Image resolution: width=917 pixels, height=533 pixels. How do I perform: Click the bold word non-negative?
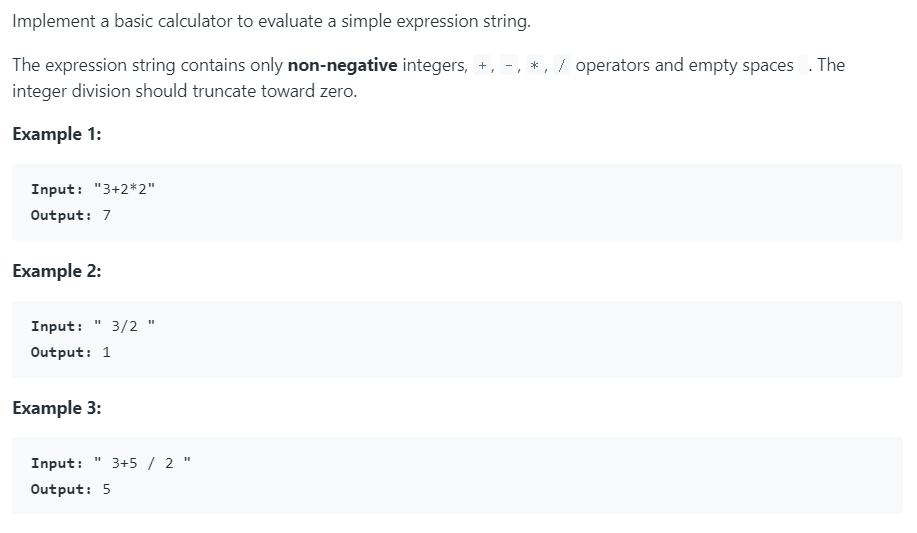pyautogui.click(x=342, y=66)
